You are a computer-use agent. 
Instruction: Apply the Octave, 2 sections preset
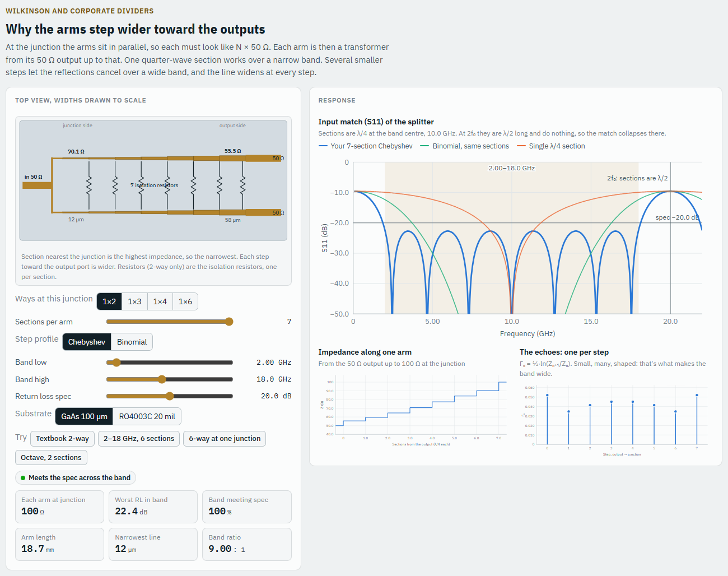(x=51, y=458)
